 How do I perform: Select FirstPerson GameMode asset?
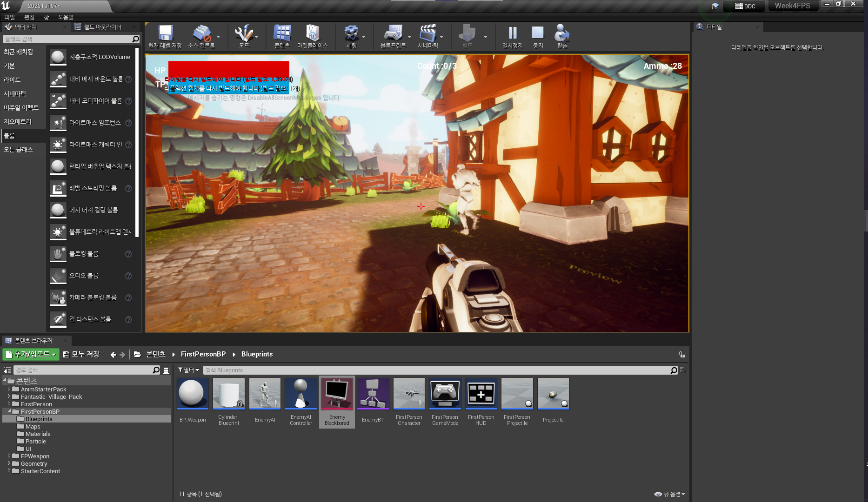(x=445, y=401)
